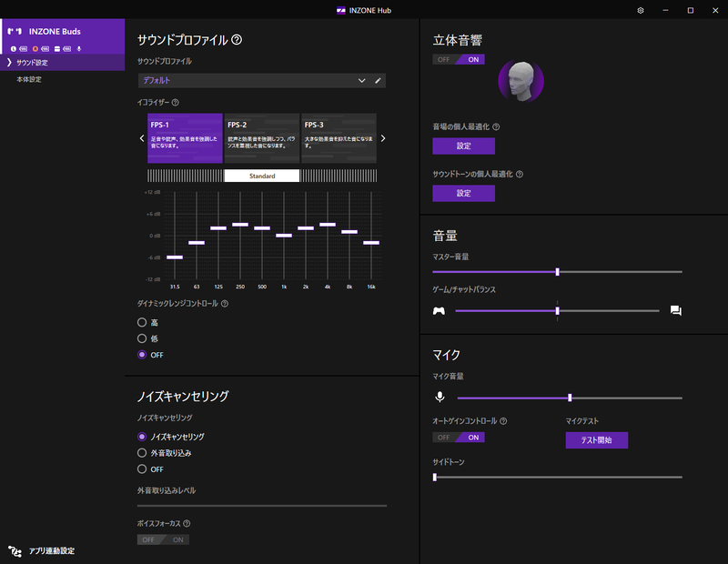Click 4k equalizer band handle
Image resolution: width=728 pixels, height=564 pixels.
[x=328, y=225]
